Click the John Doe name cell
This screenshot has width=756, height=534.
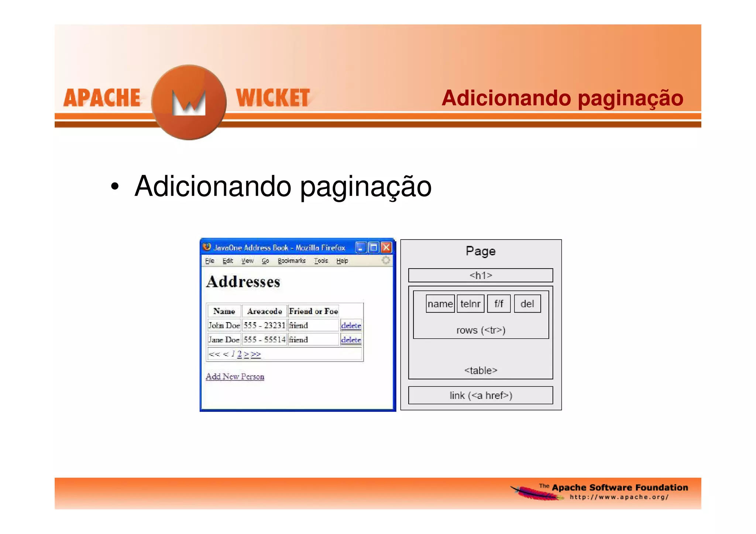(x=224, y=325)
